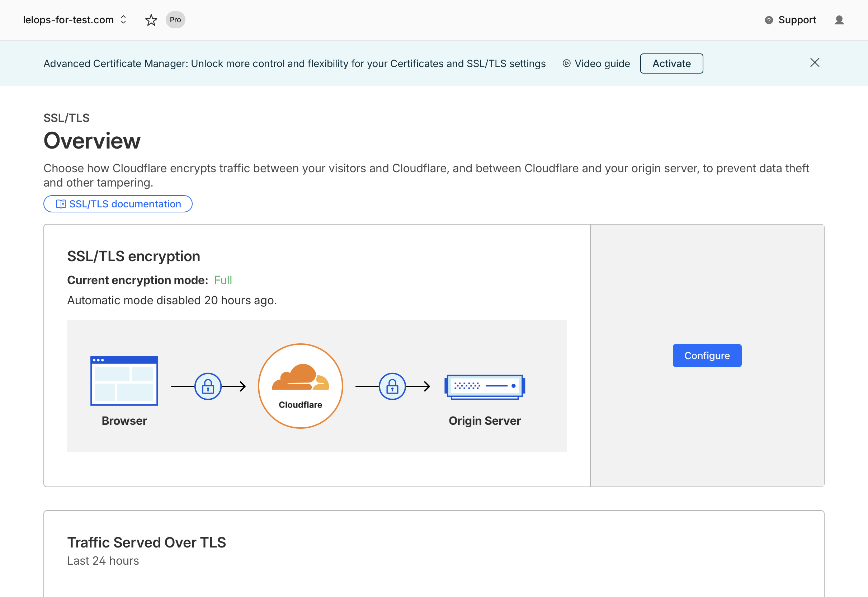Open the user account profile icon
868x597 pixels.
click(x=839, y=20)
